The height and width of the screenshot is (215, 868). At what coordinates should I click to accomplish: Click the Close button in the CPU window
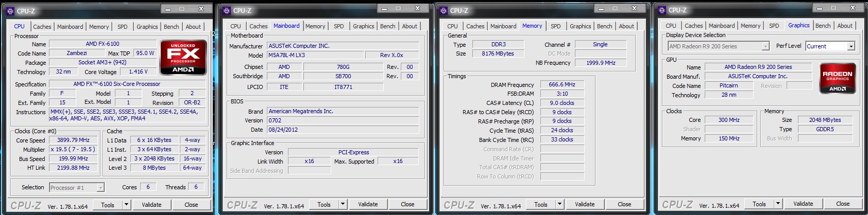tap(191, 205)
